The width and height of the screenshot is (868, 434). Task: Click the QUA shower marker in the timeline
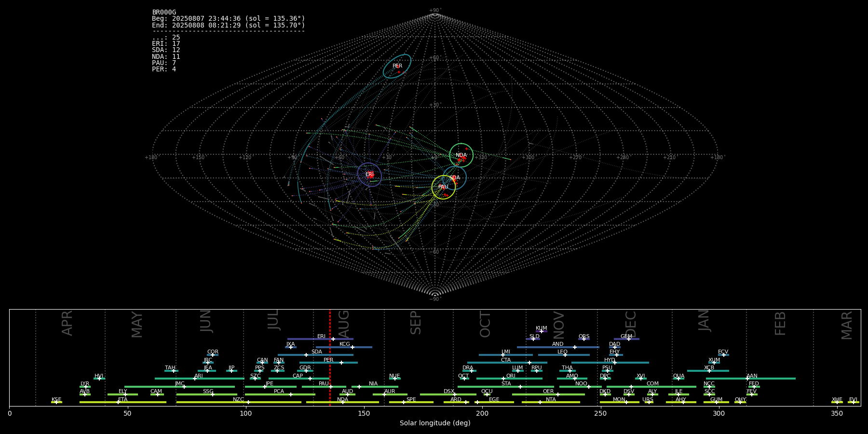[678, 379]
